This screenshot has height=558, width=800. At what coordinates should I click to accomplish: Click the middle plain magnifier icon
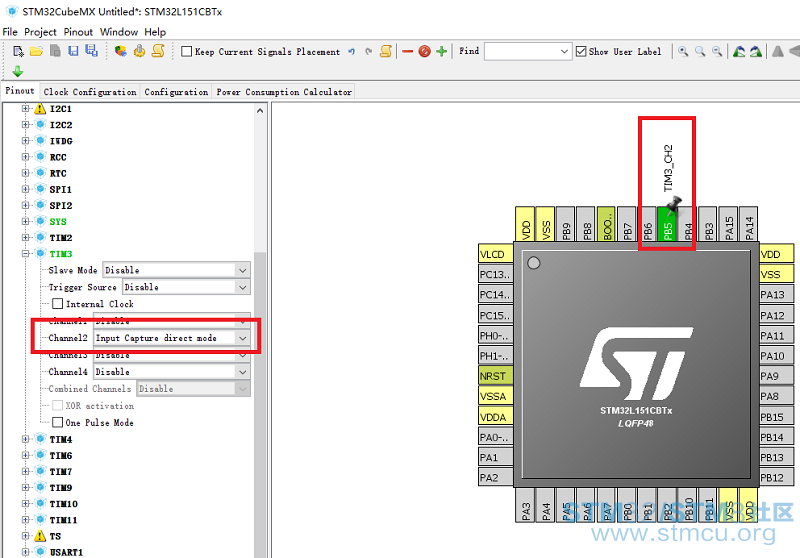coord(700,51)
